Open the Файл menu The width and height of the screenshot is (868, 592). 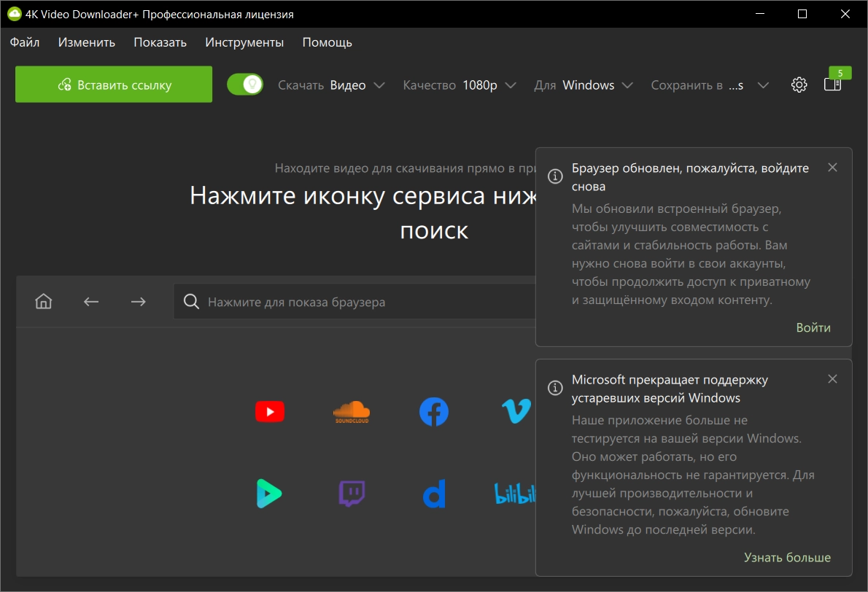(24, 42)
